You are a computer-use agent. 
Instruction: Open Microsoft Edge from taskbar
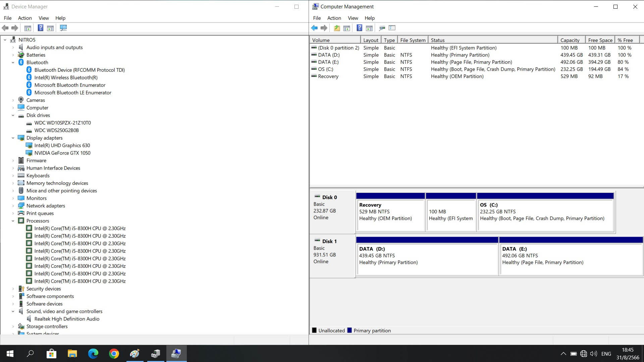[x=93, y=354]
